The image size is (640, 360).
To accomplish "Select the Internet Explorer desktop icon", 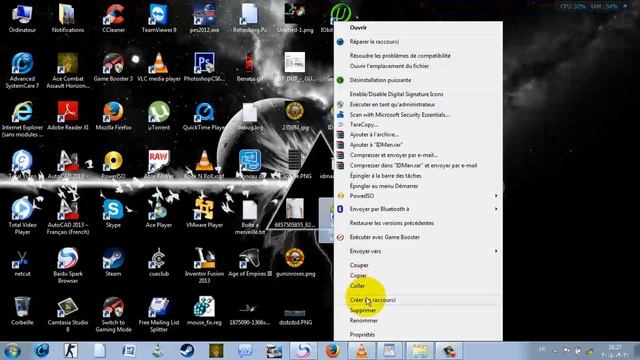I will [22, 120].
